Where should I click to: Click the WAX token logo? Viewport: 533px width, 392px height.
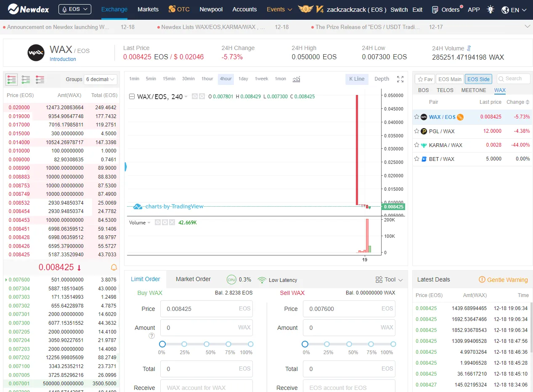coord(36,53)
